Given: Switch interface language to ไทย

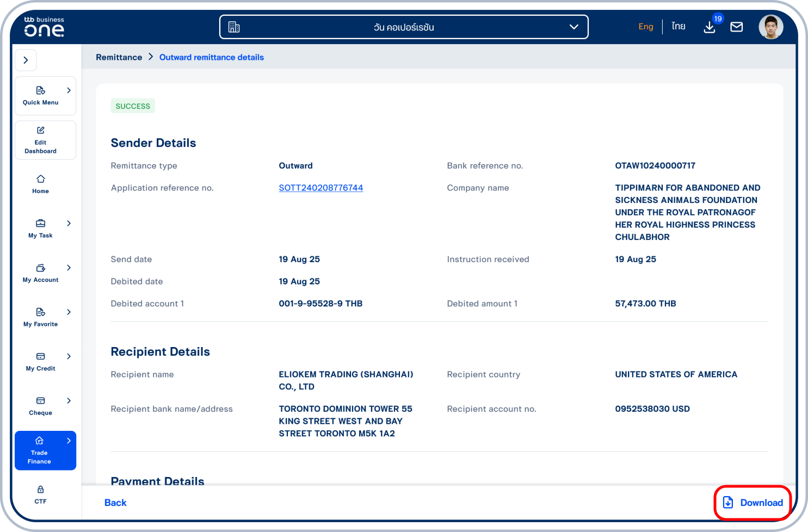Looking at the screenshot, I should click(678, 26).
